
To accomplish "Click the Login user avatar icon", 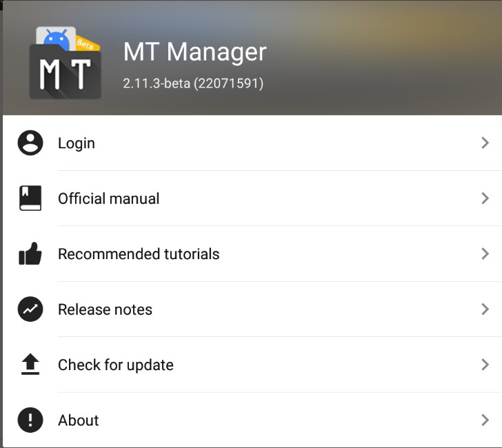I will 30,143.
